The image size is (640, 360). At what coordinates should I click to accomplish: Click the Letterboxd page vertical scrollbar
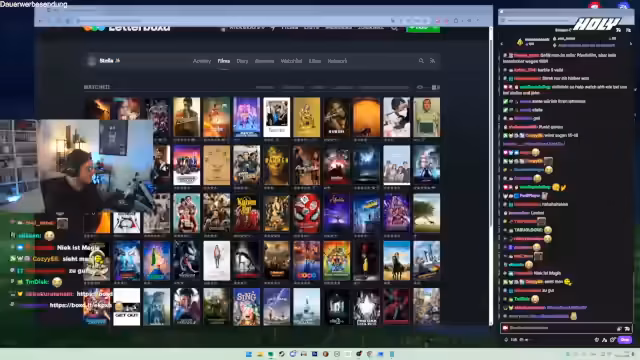tap(491, 176)
